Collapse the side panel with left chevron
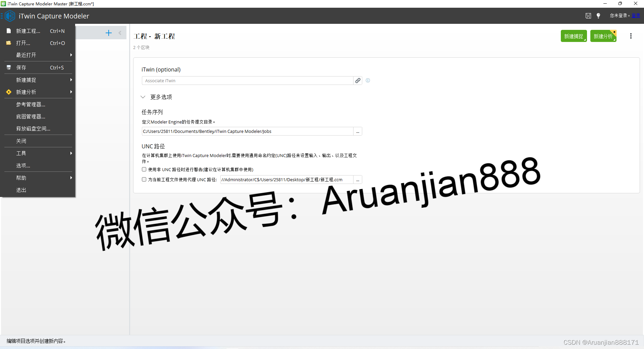The height and width of the screenshot is (349, 644). [x=120, y=33]
